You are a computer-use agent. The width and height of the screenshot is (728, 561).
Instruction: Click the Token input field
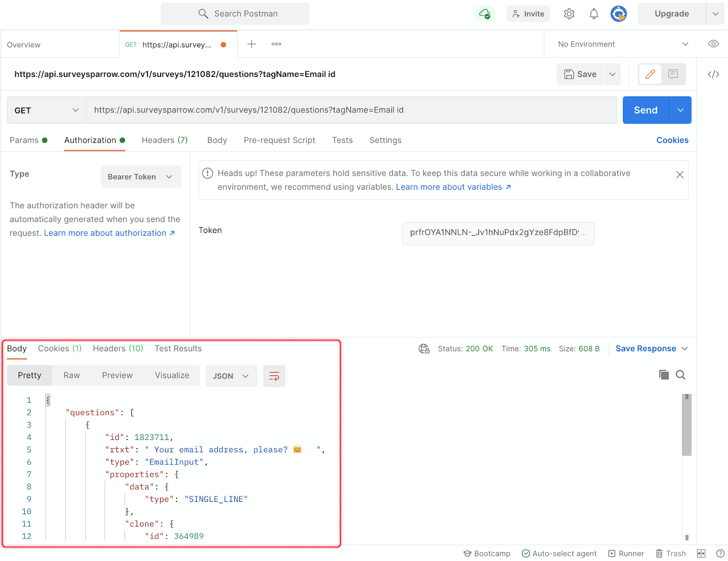(498, 233)
